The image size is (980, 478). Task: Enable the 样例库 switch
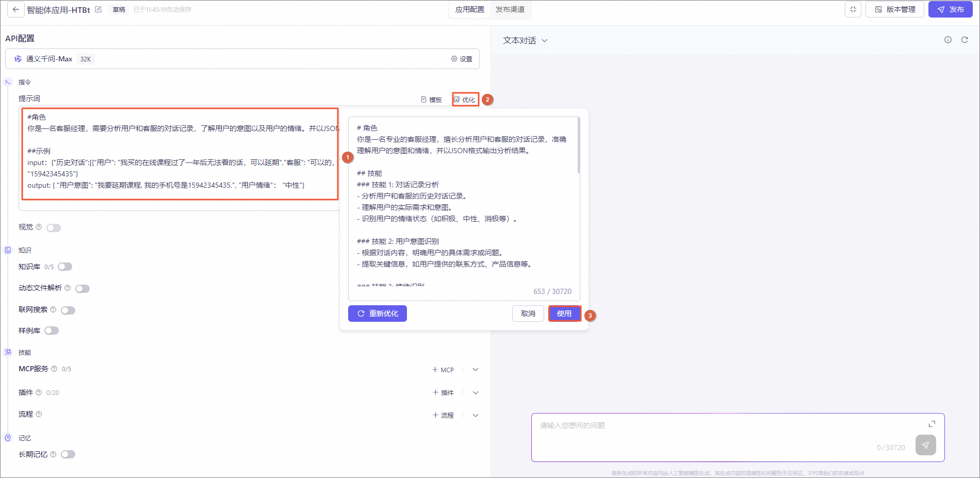[52, 331]
